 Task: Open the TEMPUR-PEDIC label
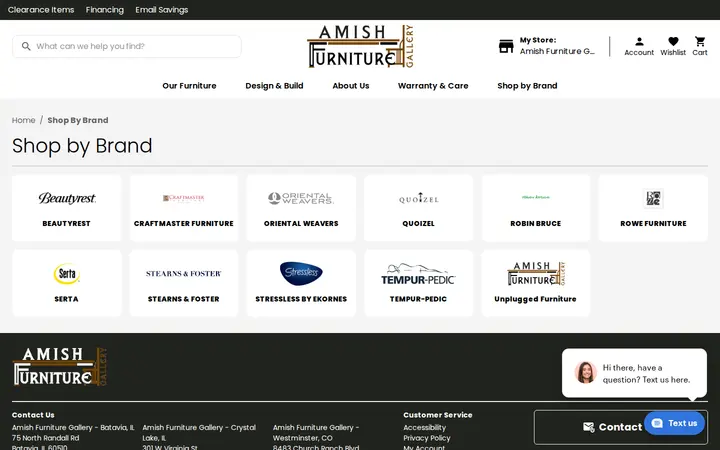[x=418, y=299]
